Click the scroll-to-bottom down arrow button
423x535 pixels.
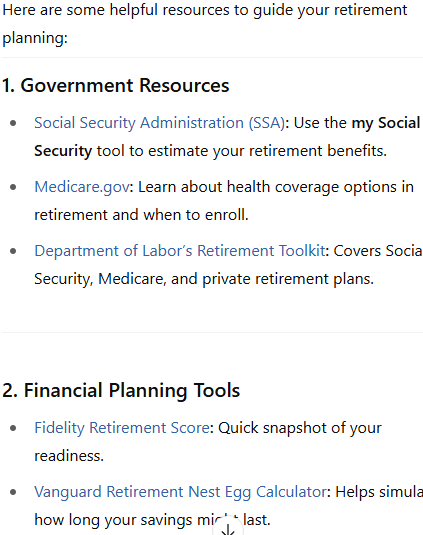pyautogui.click(x=228, y=527)
